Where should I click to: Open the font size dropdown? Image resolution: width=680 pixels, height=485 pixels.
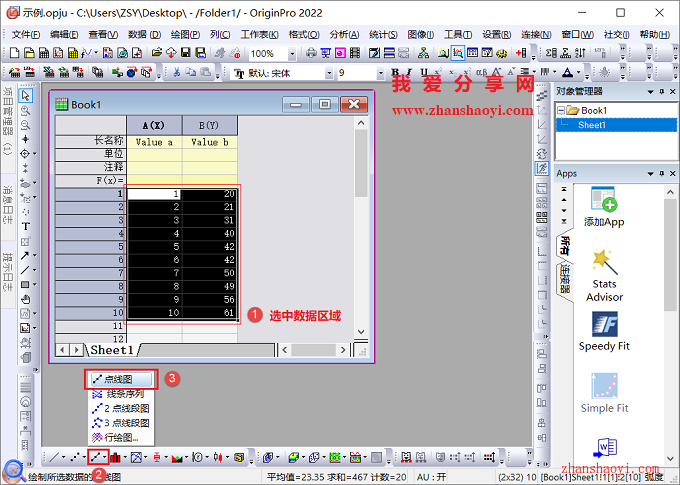coord(380,73)
